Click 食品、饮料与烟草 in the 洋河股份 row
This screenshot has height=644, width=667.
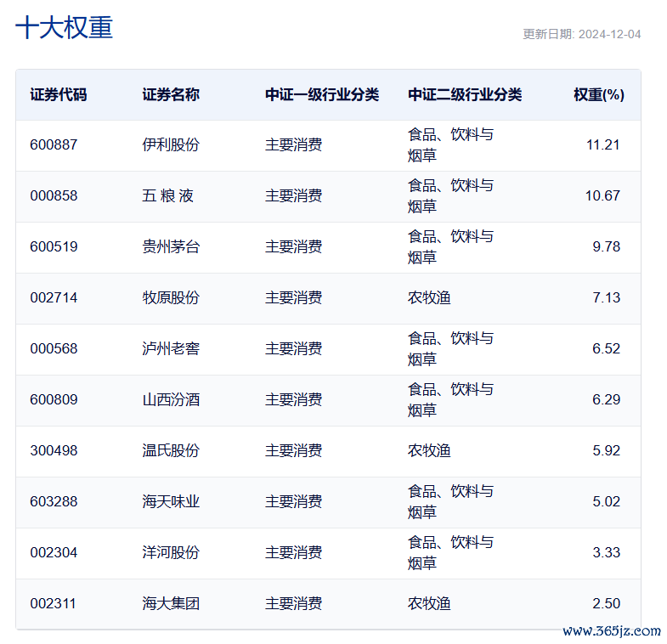(450, 552)
